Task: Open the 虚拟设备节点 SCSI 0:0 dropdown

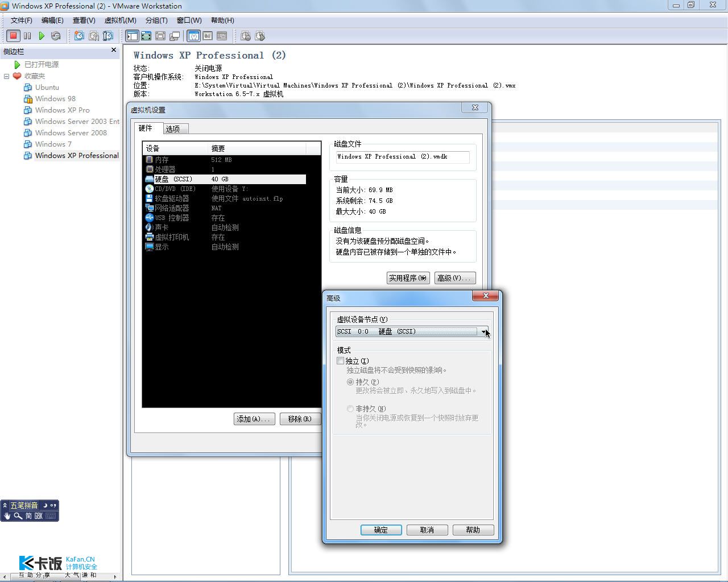Action: (x=411, y=331)
